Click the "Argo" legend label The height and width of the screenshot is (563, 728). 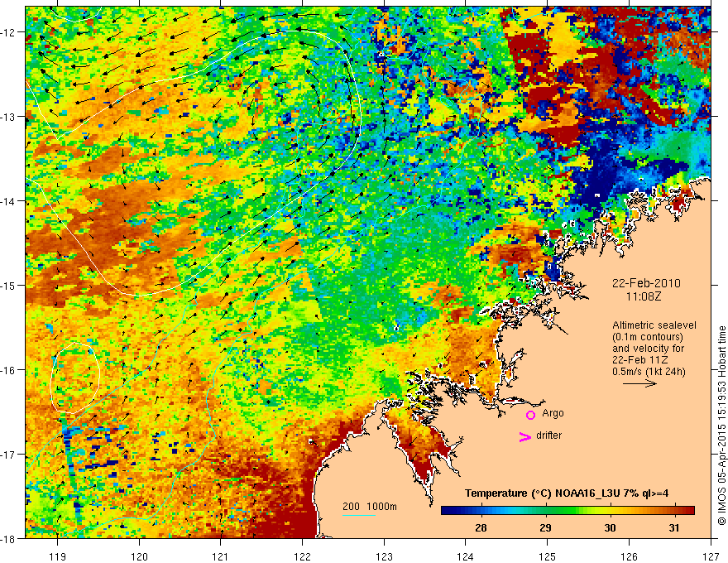[x=553, y=413]
